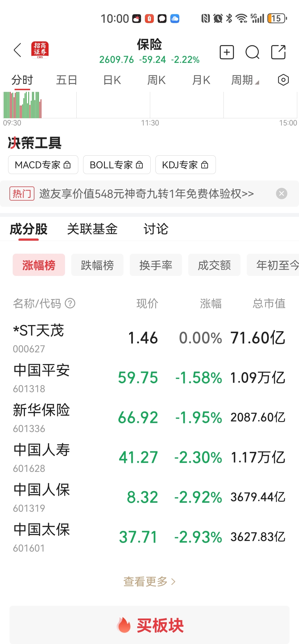Sort by 现价 column header

147,303
